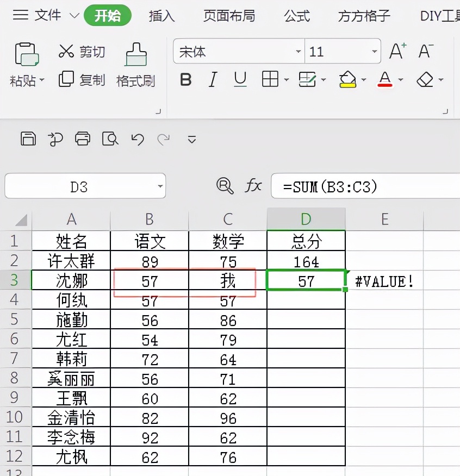460x476 pixels.
Task: Switch to the 开始 tab
Action: [108, 15]
